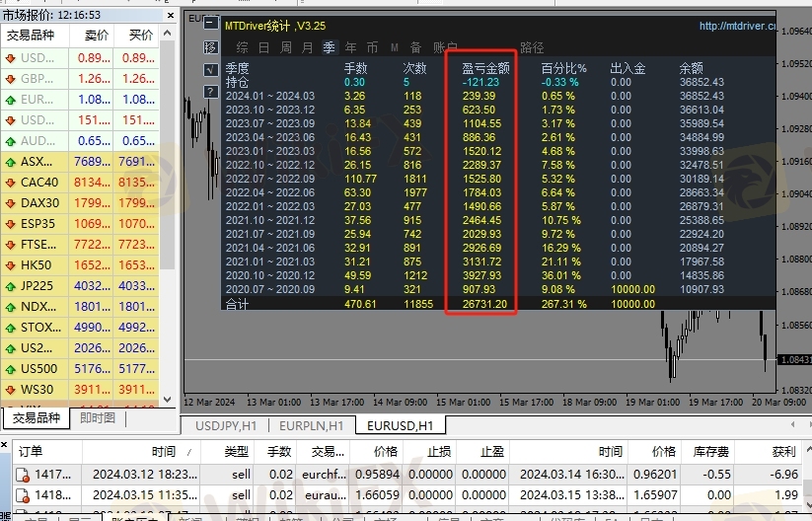
Task: Click the Market Watch scroll down arrow
Action: coord(168,400)
